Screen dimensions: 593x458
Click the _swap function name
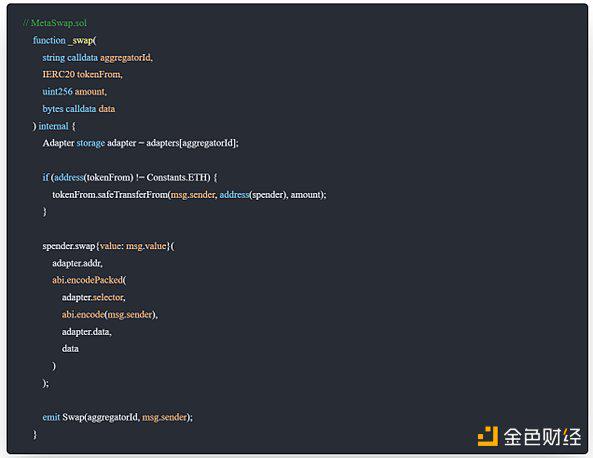81,40
